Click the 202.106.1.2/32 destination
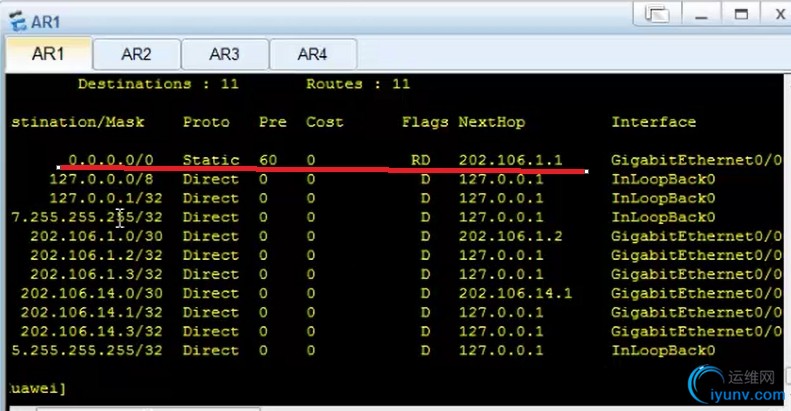791x411 pixels. (96, 255)
